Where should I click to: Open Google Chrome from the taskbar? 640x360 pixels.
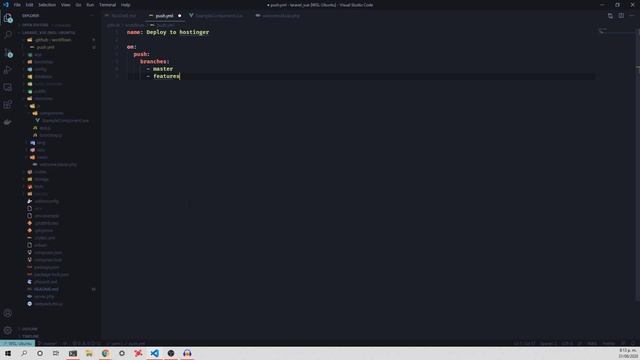[x=105, y=353]
